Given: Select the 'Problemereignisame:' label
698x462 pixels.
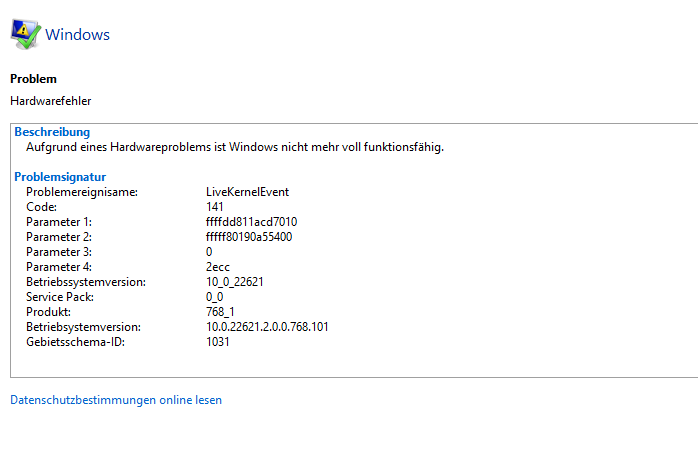Looking at the screenshot, I should tap(82, 192).
